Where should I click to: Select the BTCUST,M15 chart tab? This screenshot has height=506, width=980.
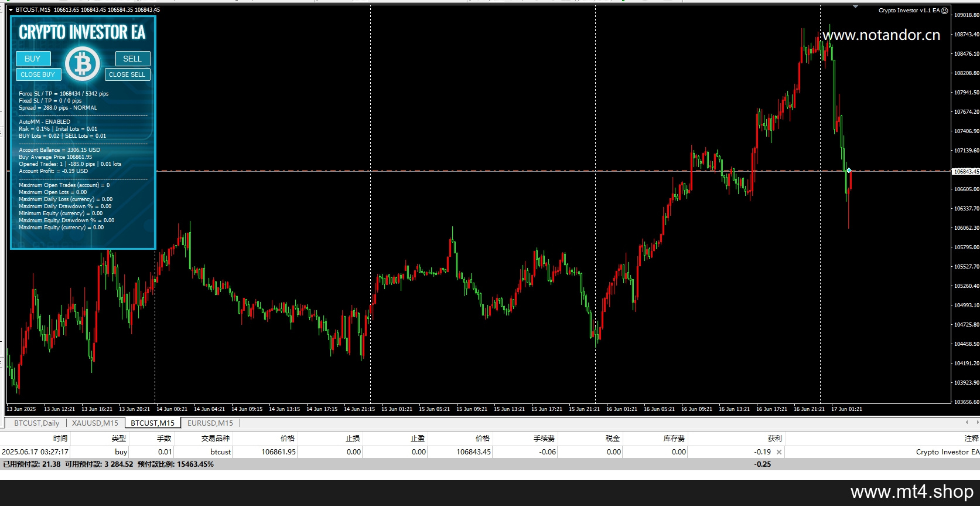[x=152, y=423]
